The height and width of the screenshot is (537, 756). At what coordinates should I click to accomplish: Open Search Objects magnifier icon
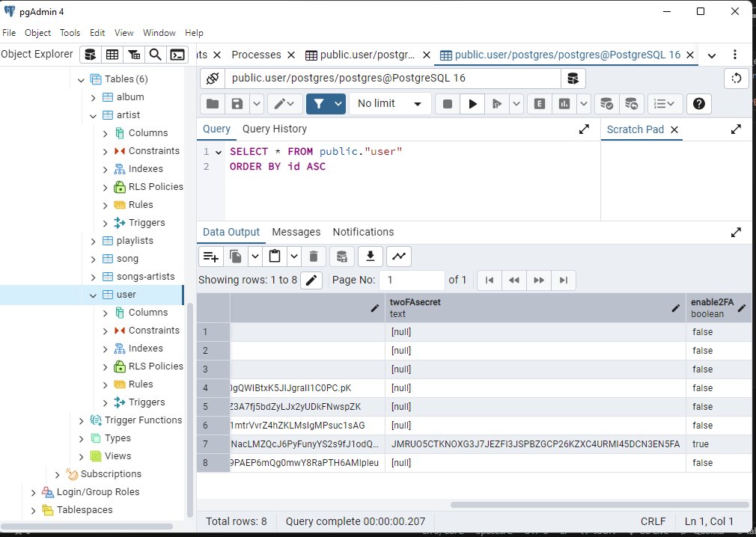click(155, 55)
